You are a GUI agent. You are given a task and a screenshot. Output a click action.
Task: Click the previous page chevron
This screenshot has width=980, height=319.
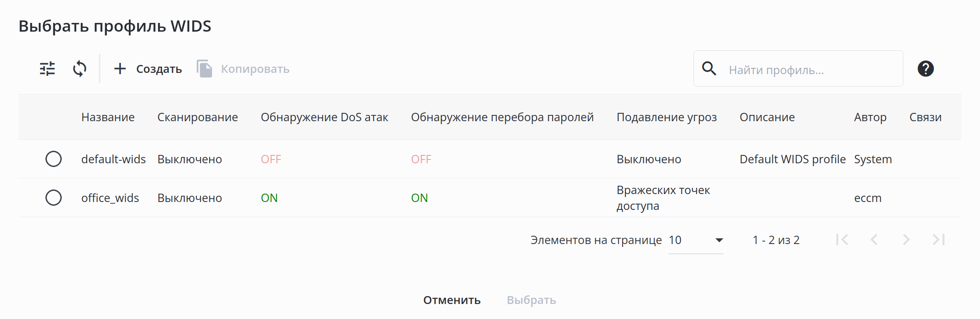pos(874,240)
